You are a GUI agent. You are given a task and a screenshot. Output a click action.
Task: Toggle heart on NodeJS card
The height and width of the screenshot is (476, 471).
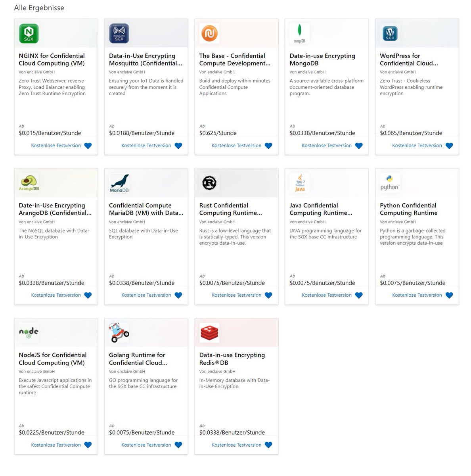(88, 445)
